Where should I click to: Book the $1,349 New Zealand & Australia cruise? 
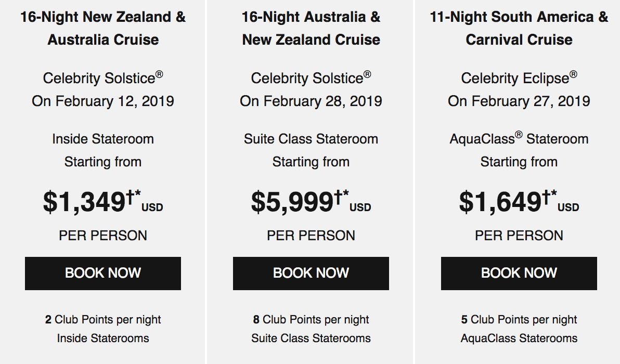pyautogui.click(x=103, y=274)
